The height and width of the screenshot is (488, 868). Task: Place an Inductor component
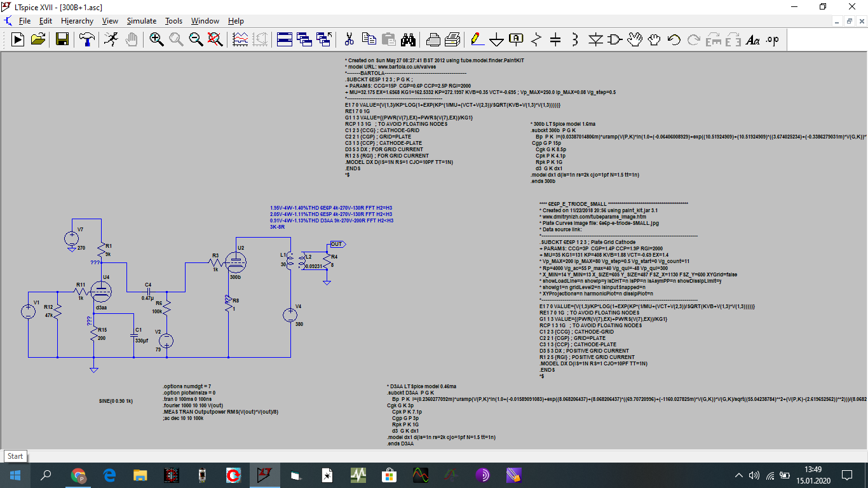575,39
